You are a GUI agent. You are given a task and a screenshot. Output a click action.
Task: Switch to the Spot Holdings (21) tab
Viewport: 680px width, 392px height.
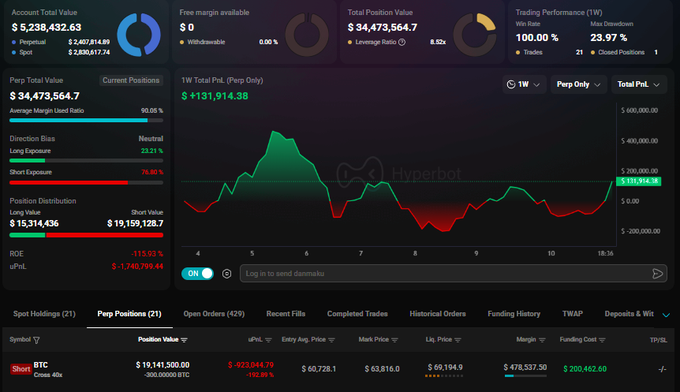[x=44, y=314]
